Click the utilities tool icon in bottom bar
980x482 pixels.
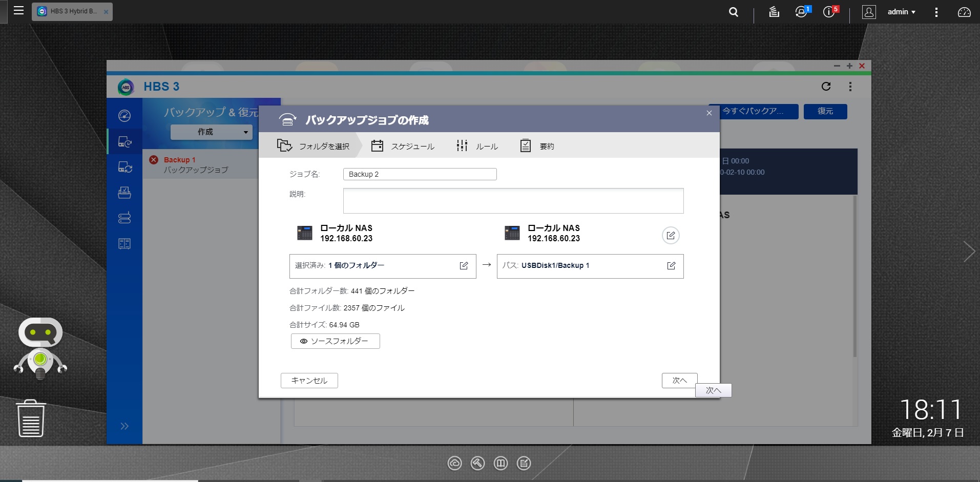point(477,464)
